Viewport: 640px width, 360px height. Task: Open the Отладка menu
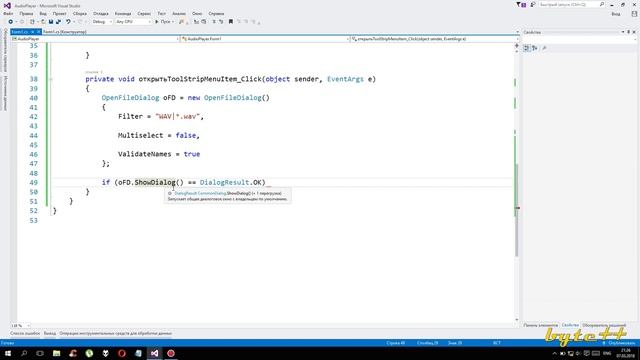(x=100, y=13)
